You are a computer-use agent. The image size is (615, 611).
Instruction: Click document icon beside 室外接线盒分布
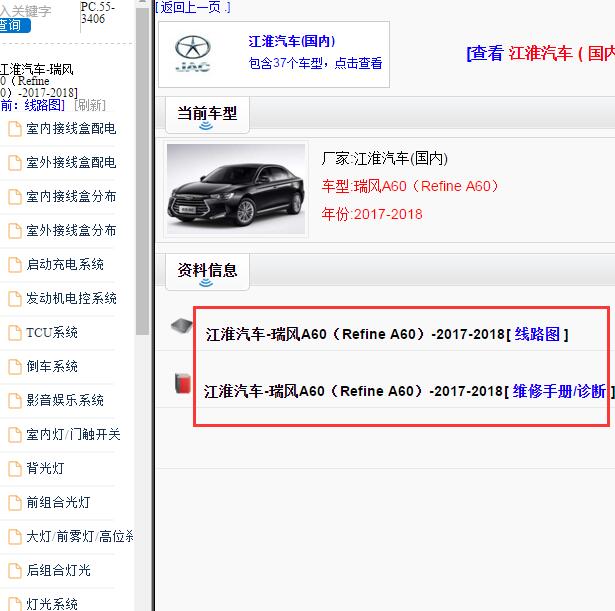(15, 231)
